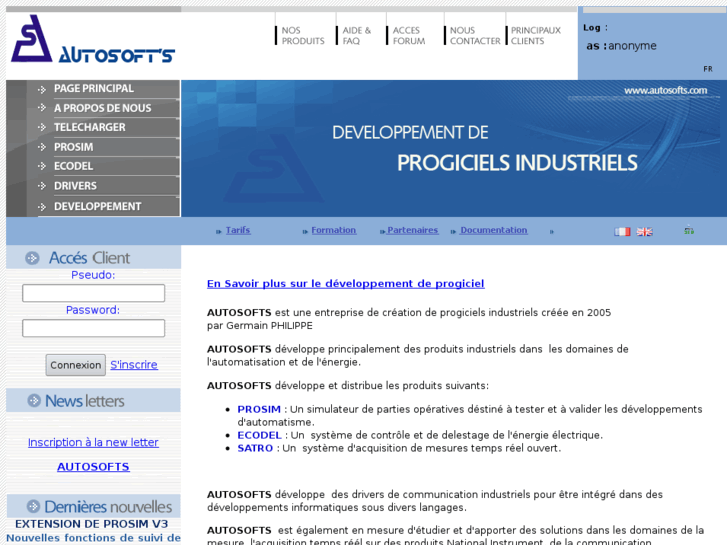Click the arrow icon beside TELECHARGER
Viewport: 727px width, 545px height.
[42, 127]
